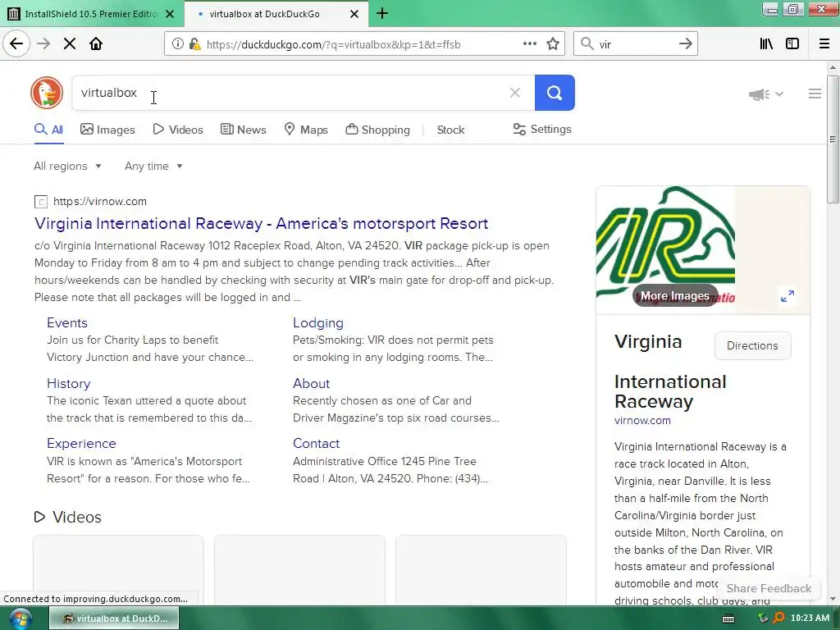Open the News results tab
Image resolution: width=840 pixels, height=630 pixels.
pos(244,130)
